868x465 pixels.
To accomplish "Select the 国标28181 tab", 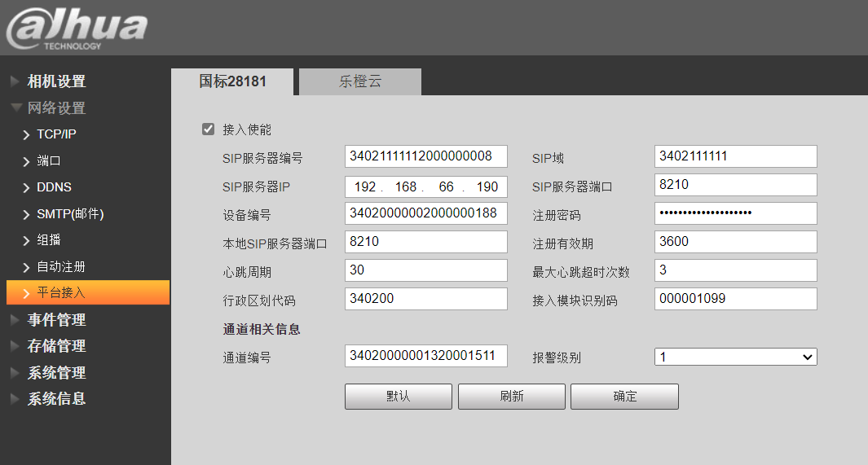I will 233,81.
